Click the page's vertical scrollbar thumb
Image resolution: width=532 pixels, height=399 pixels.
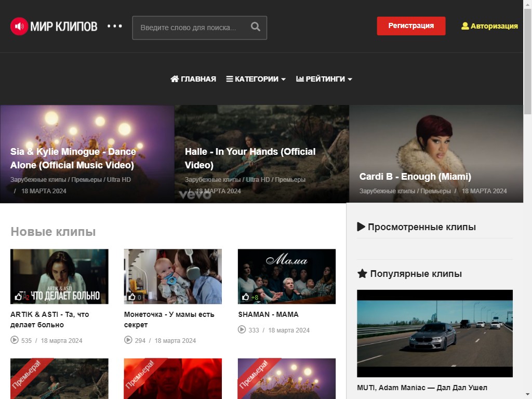click(x=528, y=62)
